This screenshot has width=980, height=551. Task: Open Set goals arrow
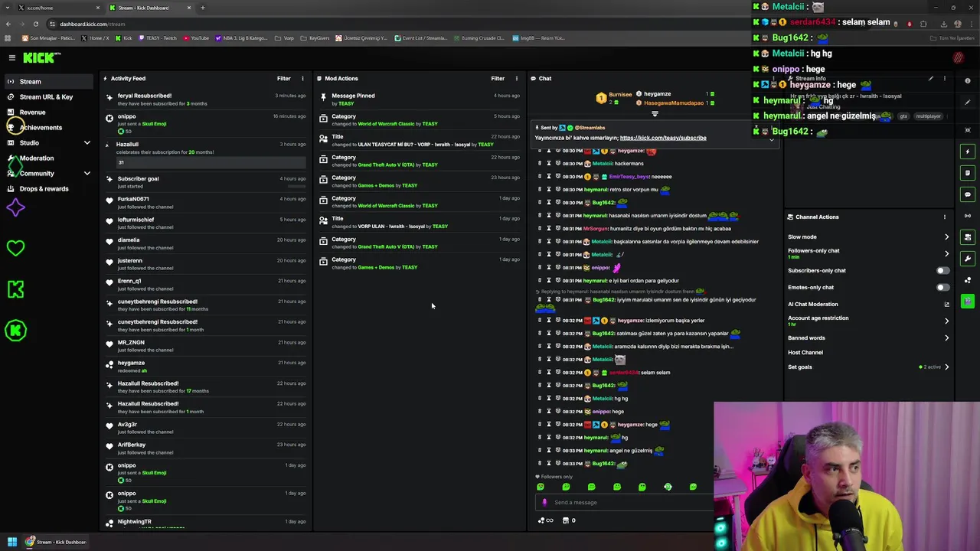(x=946, y=367)
